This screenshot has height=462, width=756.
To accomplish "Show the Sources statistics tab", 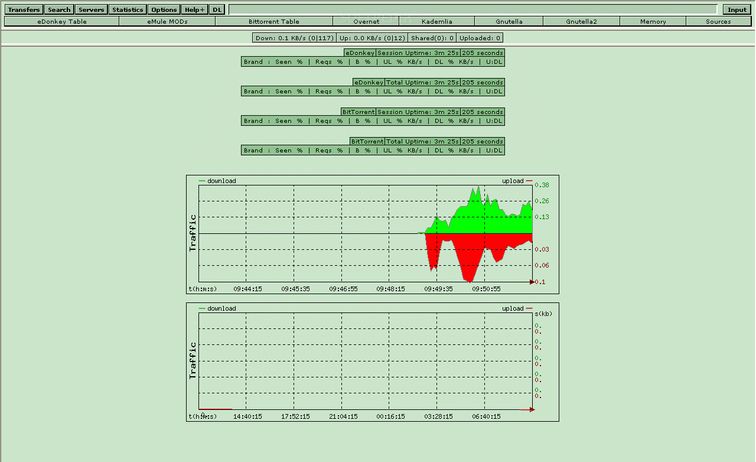I will 718,21.
